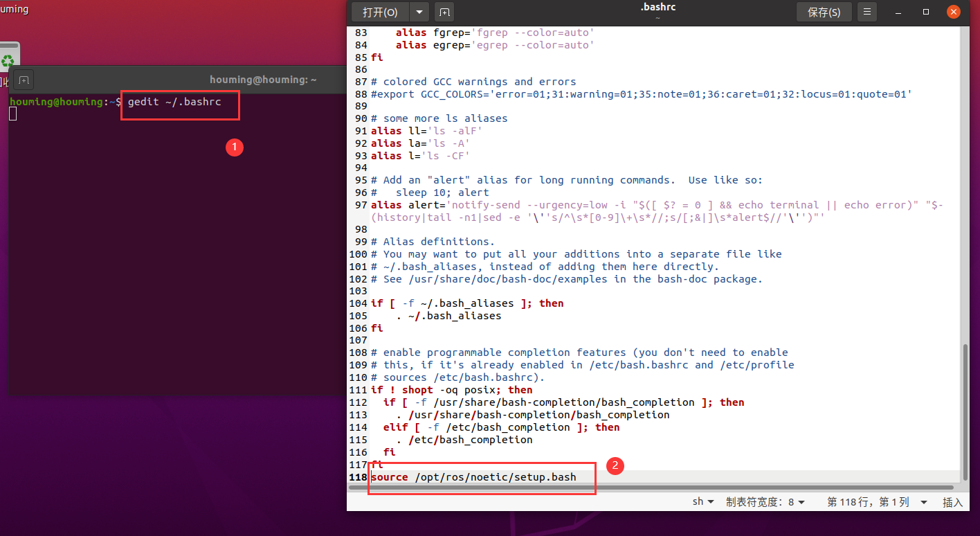Screen dimensions: 980x536
Task: Click the 插入 insert mode indicator
Action: click(952, 502)
